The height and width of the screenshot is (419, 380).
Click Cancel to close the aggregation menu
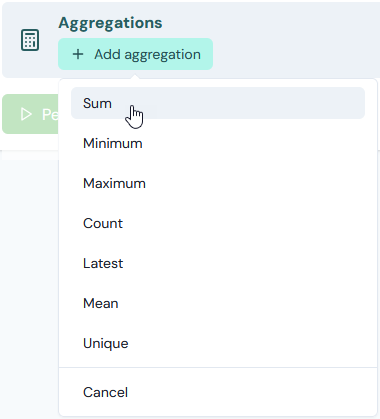click(x=218, y=392)
